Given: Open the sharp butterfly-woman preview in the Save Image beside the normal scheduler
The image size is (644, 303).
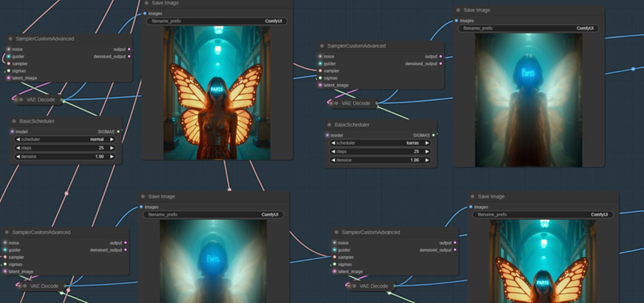Looking at the screenshot, I should pos(217,93).
